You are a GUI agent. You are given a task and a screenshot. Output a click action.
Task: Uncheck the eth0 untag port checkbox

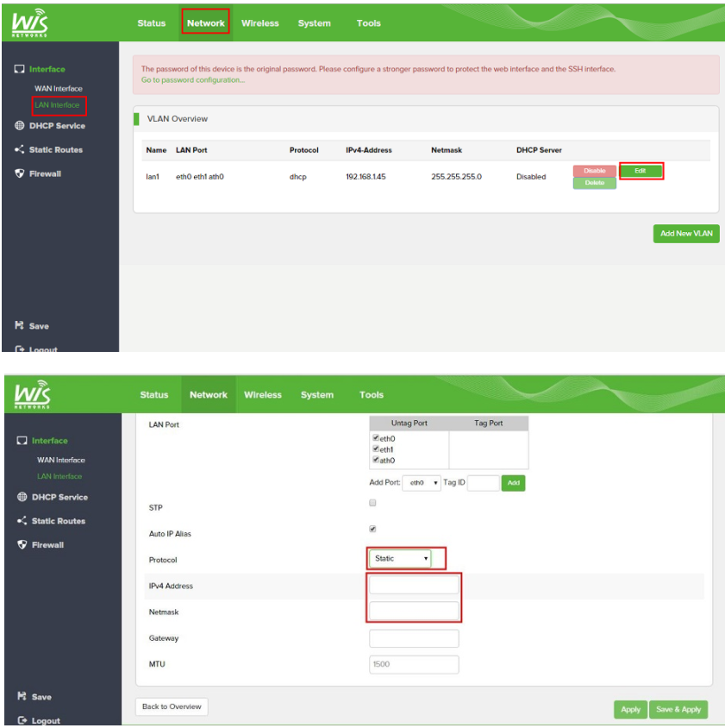click(376, 439)
